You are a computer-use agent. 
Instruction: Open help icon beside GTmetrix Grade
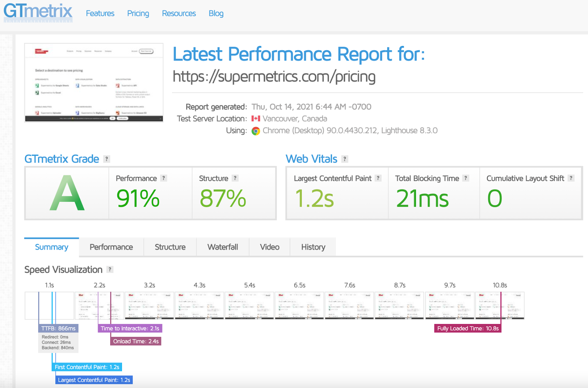107,159
